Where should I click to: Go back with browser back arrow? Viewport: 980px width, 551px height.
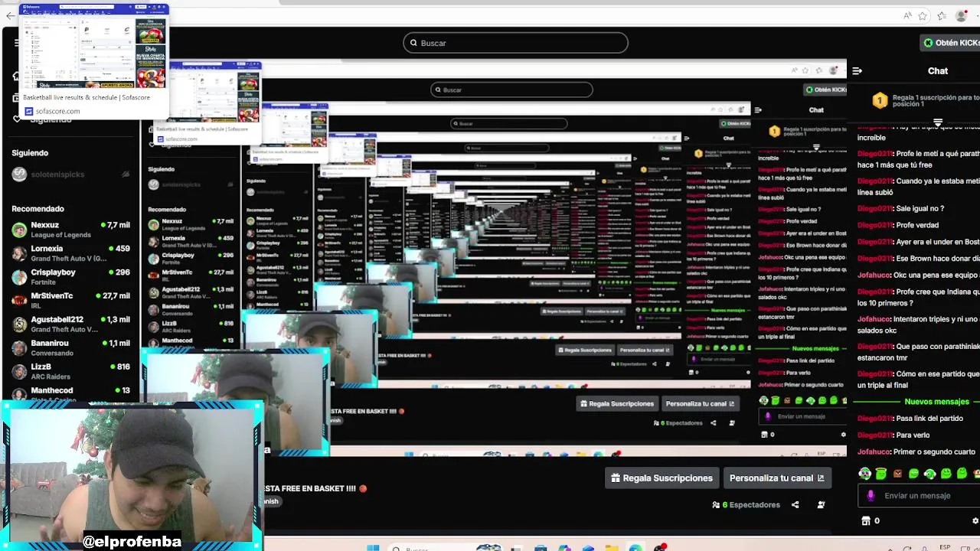coord(9,15)
